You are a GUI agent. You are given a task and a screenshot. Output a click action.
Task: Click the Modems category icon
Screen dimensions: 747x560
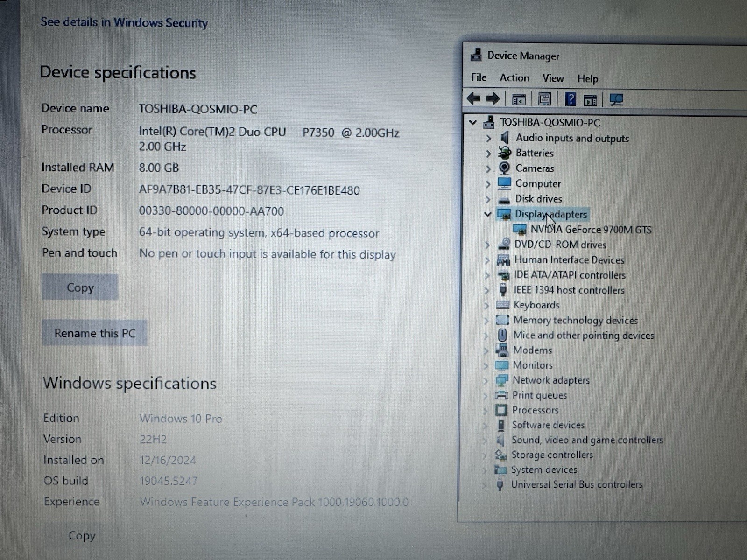502,350
